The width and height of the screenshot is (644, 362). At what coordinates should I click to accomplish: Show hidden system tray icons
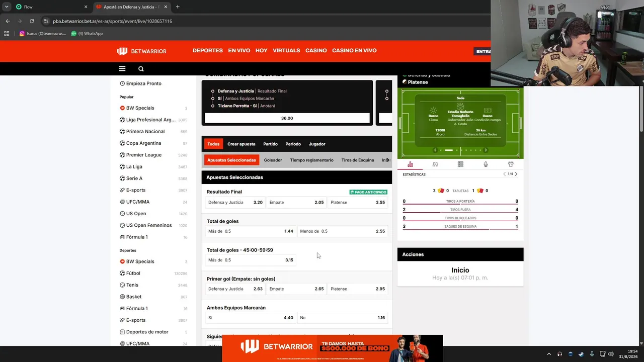(x=549, y=354)
